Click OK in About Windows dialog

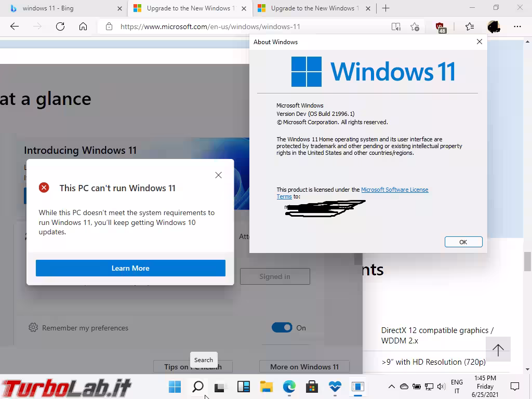point(463,242)
